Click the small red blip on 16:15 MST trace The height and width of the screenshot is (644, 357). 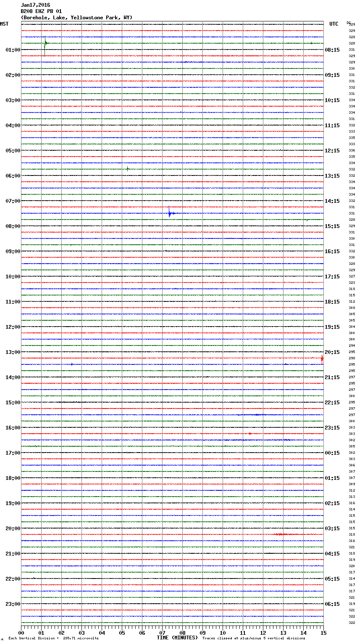(250, 433)
